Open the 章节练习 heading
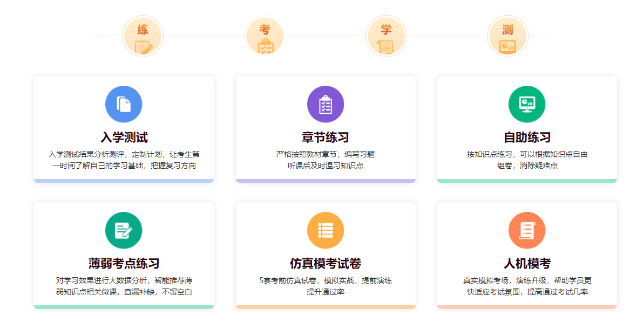This screenshot has height=323, width=644. coord(325,137)
